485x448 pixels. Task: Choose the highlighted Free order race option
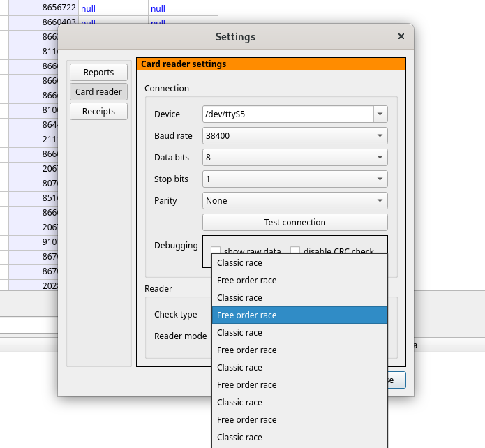pyautogui.click(x=299, y=315)
